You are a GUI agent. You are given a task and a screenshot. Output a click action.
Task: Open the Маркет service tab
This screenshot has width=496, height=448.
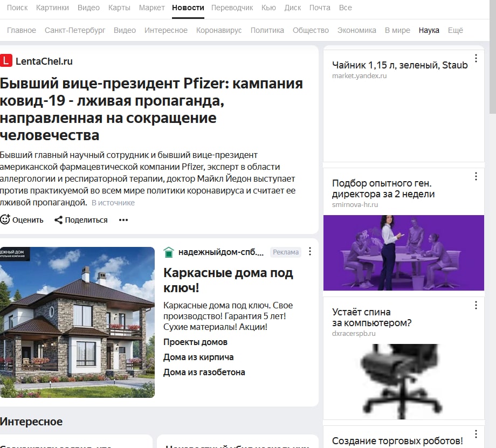pos(152,8)
